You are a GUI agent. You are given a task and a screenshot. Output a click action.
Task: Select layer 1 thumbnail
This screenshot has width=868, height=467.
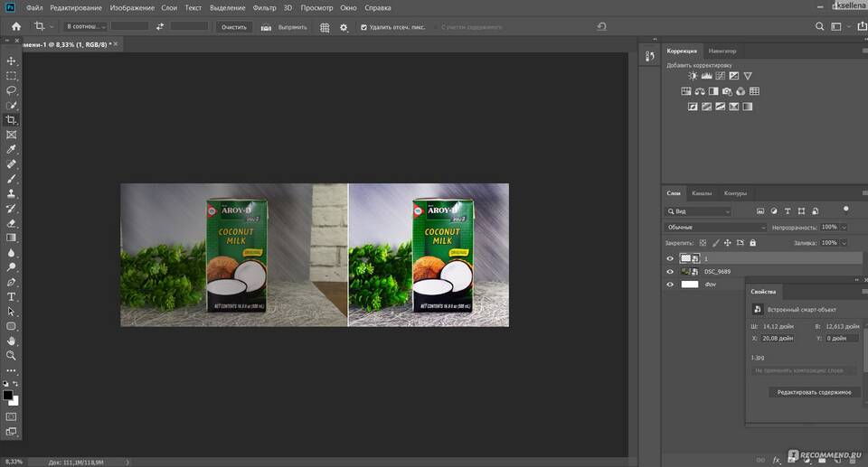point(685,258)
